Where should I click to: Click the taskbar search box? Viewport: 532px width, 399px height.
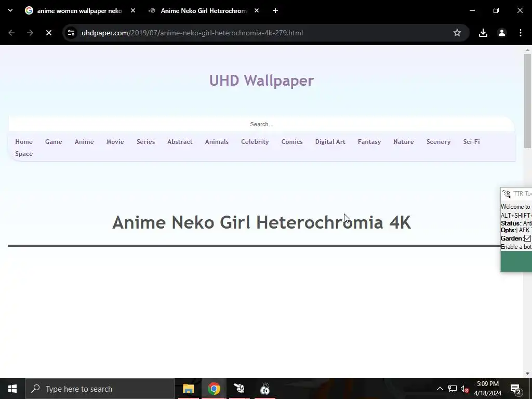pyautogui.click(x=100, y=389)
